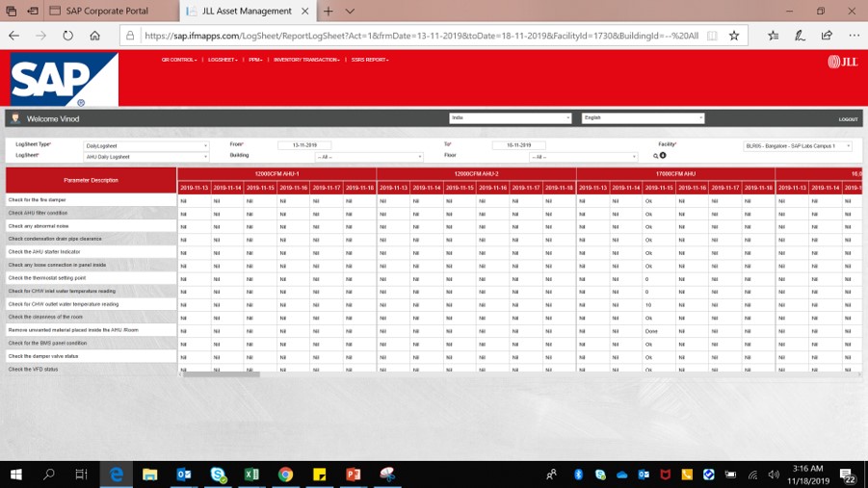Image resolution: width=868 pixels, height=488 pixels.
Task: Click the Parameter Description column header
Action: pyautogui.click(x=91, y=180)
